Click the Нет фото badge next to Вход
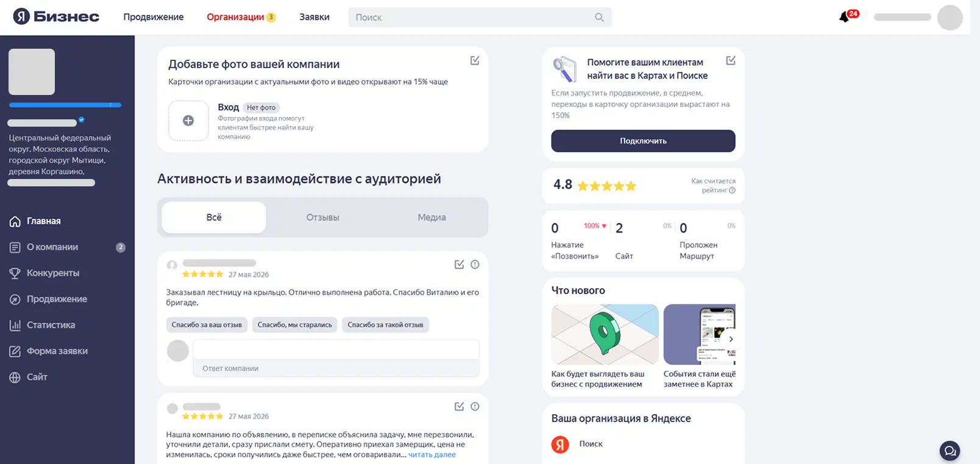Viewport: 980px width, 464px height. pyautogui.click(x=261, y=107)
